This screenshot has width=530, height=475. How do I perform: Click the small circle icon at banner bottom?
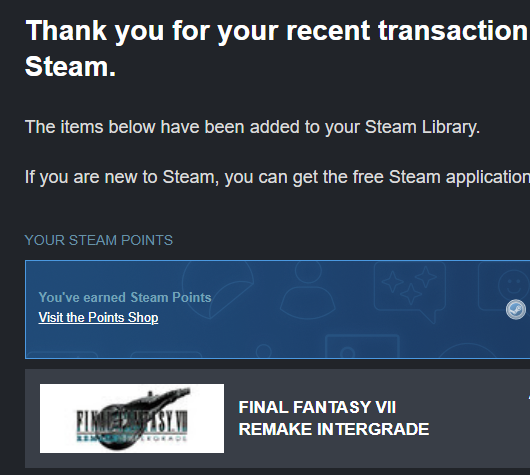click(264, 351)
